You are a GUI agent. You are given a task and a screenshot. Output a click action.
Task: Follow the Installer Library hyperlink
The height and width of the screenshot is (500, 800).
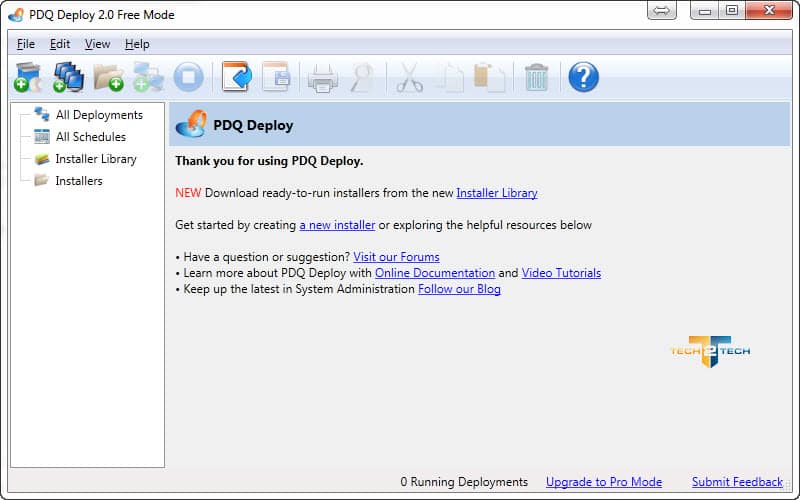tap(497, 193)
